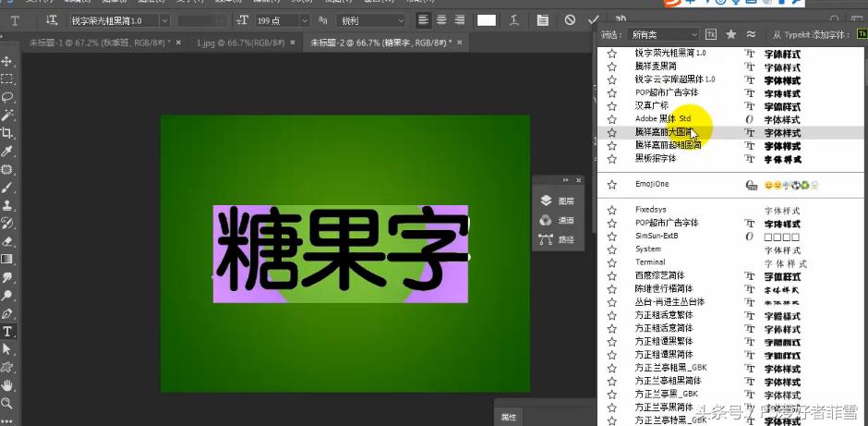
Task: Click the 糖果字 text on the canvas
Action: [341, 249]
